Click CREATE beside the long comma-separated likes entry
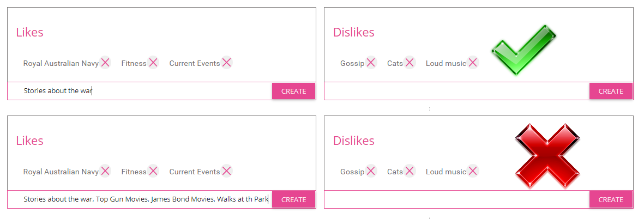This screenshot has height=219, width=644. 293,199
